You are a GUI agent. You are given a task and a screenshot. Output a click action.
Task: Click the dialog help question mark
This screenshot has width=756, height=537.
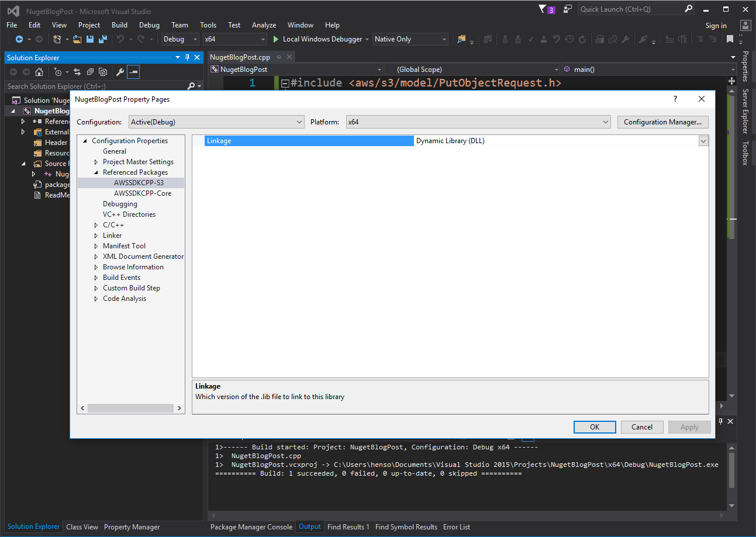point(675,99)
